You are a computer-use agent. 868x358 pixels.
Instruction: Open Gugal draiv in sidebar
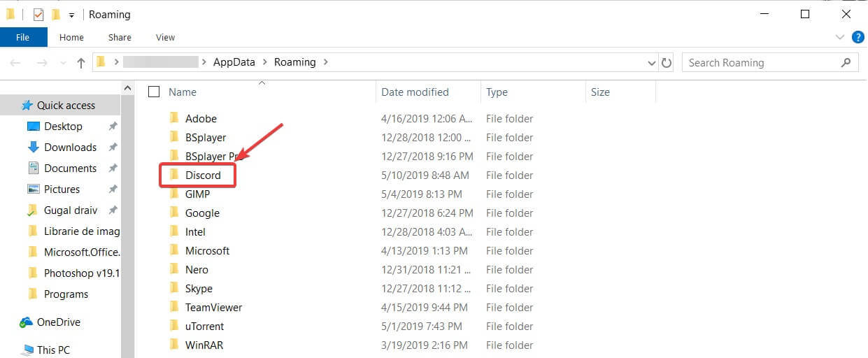coord(71,210)
